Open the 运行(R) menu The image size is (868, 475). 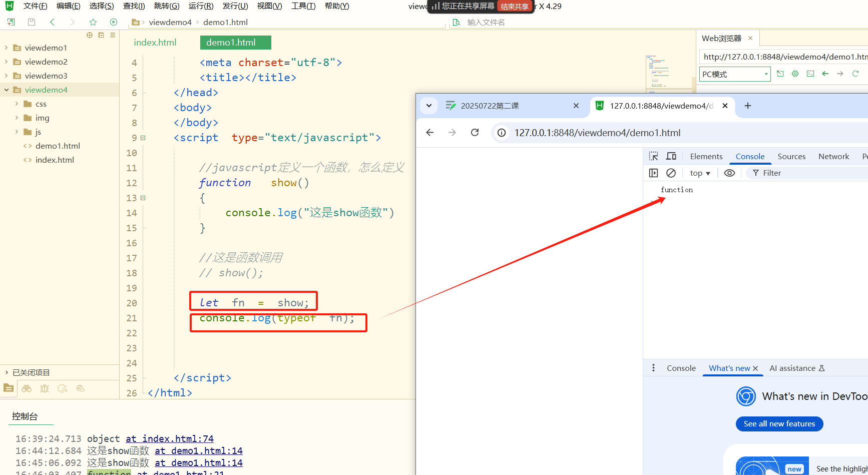tap(201, 6)
